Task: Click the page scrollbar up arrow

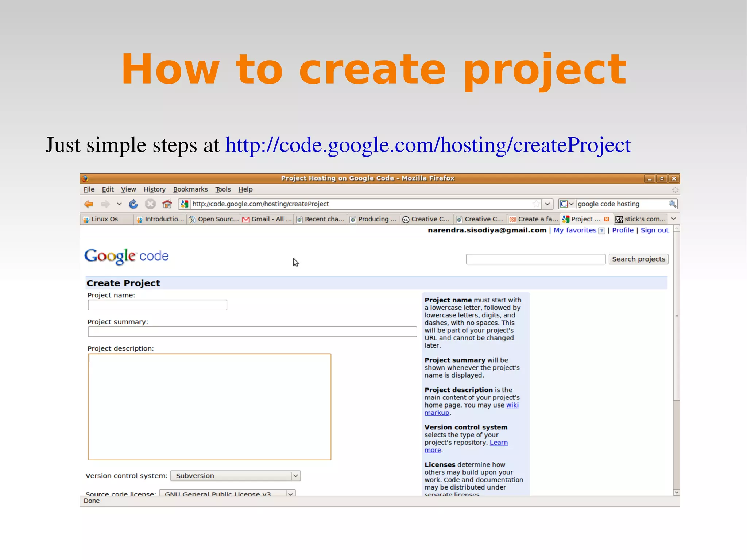Action: [x=676, y=228]
